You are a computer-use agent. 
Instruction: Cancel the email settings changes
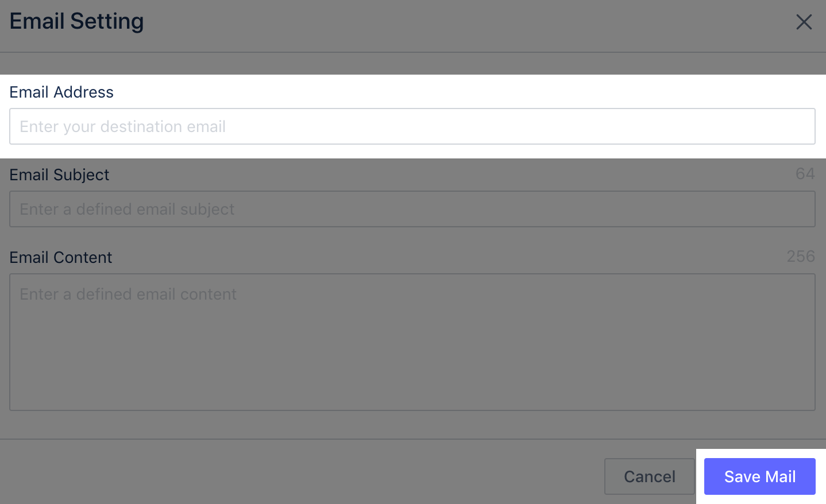click(649, 476)
